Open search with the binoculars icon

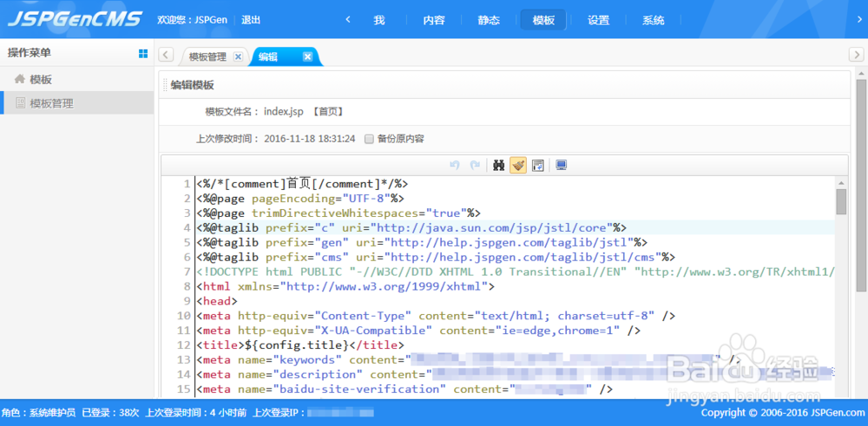(x=499, y=165)
